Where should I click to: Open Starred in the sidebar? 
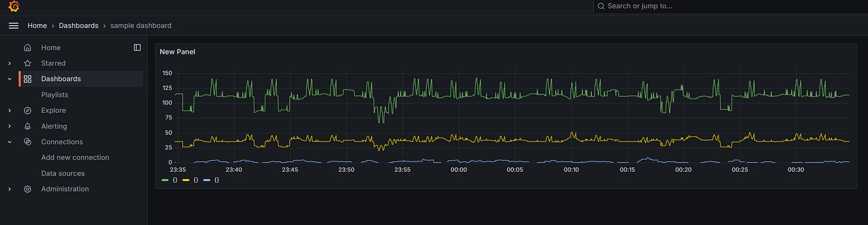[53, 63]
